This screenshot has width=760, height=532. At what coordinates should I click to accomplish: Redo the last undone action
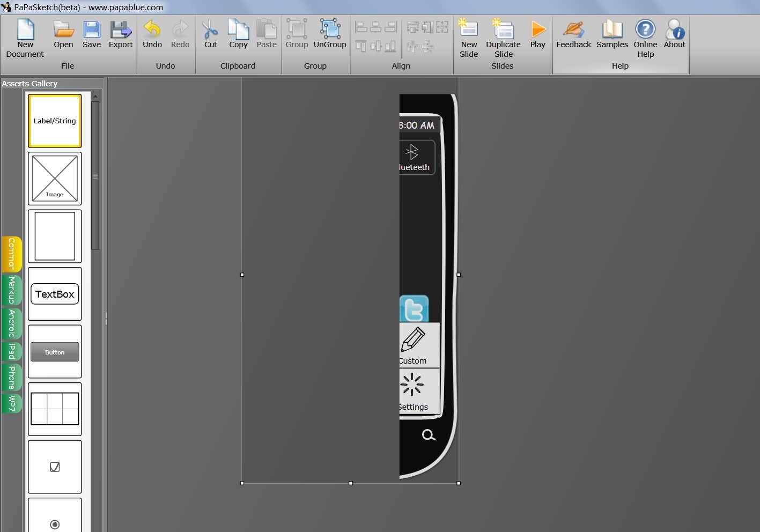[180, 34]
